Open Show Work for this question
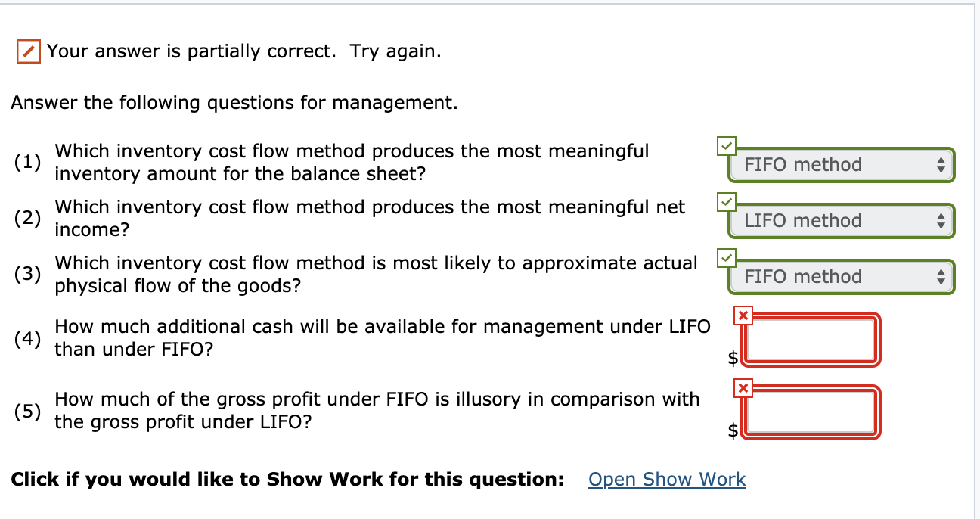The height and width of the screenshot is (519, 980). point(666,479)
